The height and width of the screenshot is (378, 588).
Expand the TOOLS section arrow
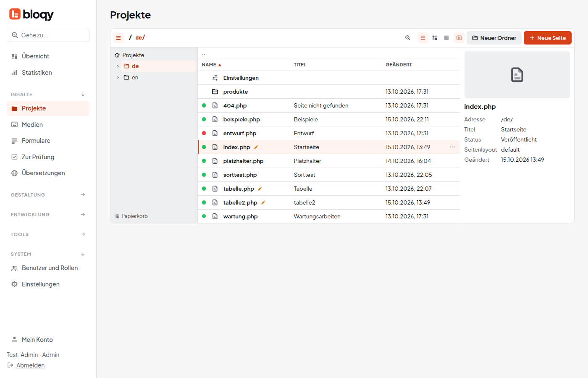(x=83, y=234)
